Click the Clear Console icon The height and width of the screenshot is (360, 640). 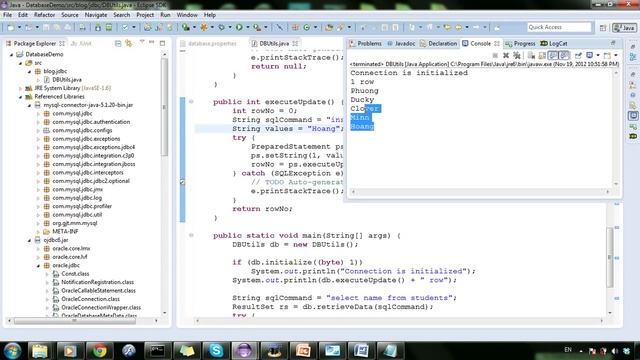pos(531,55)
